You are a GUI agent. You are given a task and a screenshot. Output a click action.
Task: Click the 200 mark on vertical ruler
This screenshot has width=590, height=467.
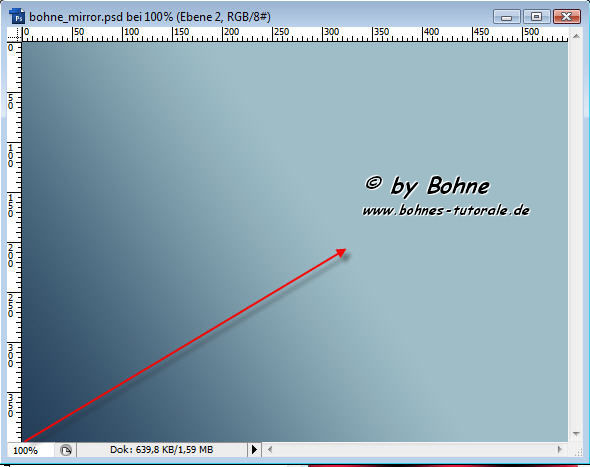10,256
